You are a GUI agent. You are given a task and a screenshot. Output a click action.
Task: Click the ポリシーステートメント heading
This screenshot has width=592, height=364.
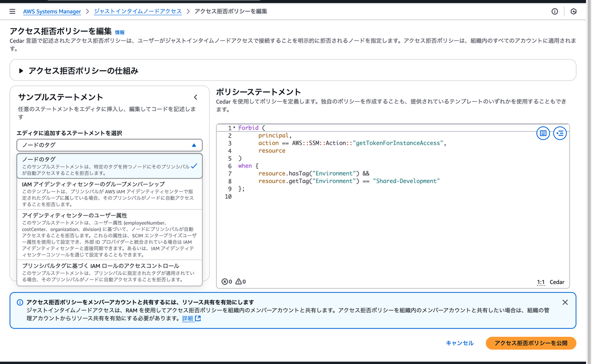[x=259, y=92]
